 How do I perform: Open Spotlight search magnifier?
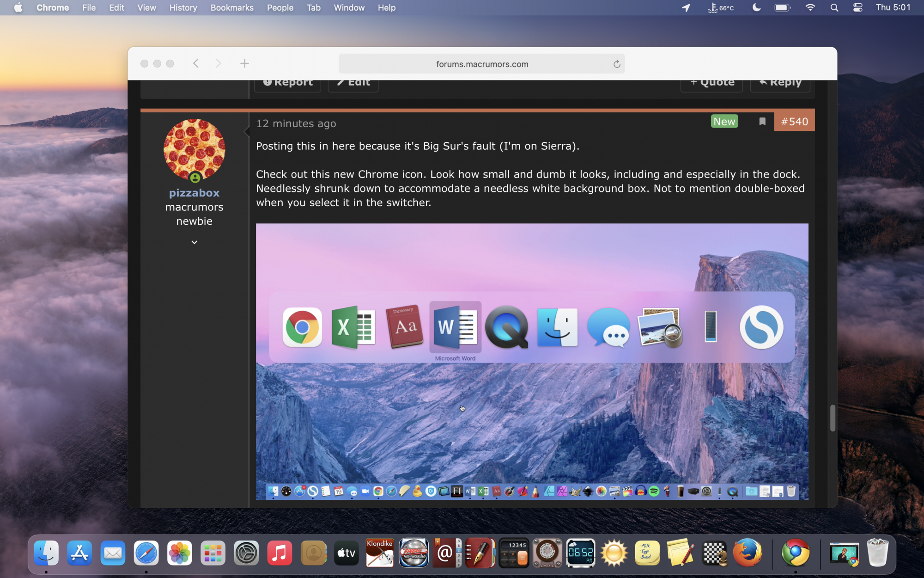(x=834, y=7)
